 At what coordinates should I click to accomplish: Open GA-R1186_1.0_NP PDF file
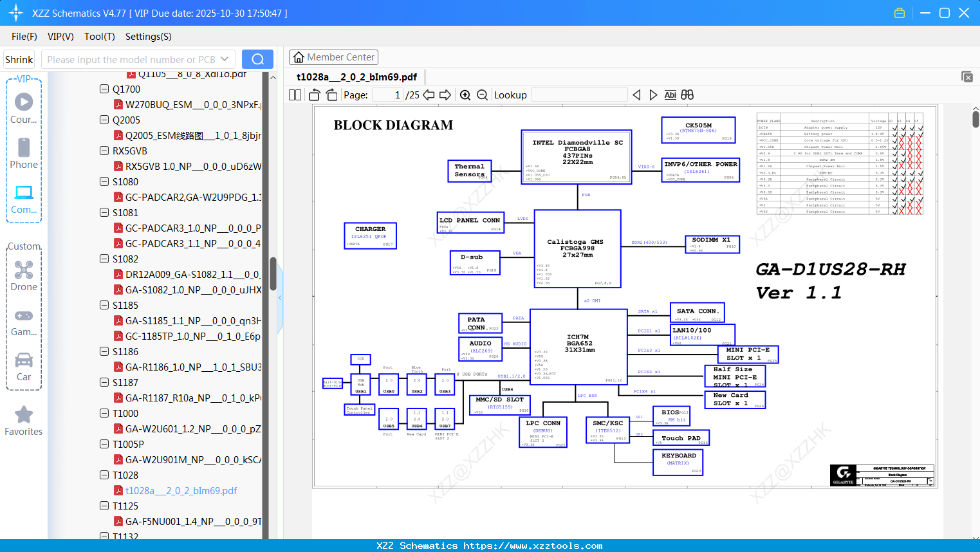pyautogui.click(x=187, y=367)
